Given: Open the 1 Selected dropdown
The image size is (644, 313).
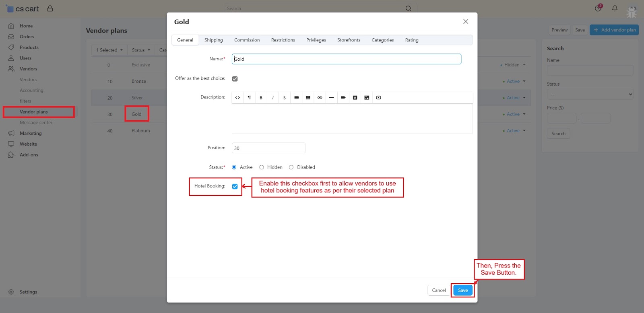Looking at the screenshot, I should click(x=109, y=50).
